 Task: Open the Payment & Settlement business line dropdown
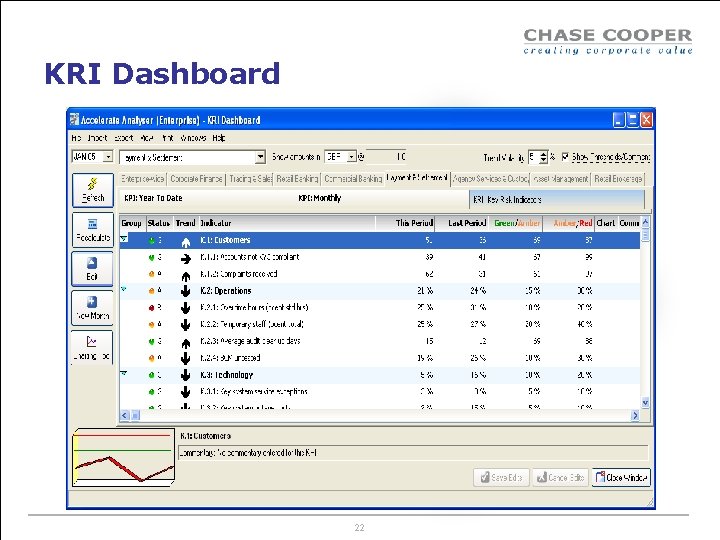point(260,157)
